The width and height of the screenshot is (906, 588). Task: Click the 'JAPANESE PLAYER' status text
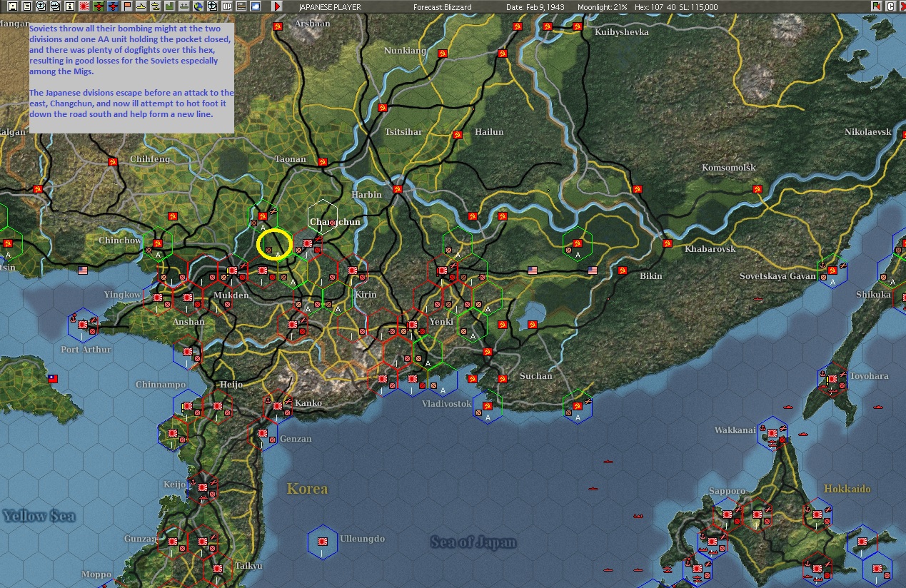(x=330, y=7)
